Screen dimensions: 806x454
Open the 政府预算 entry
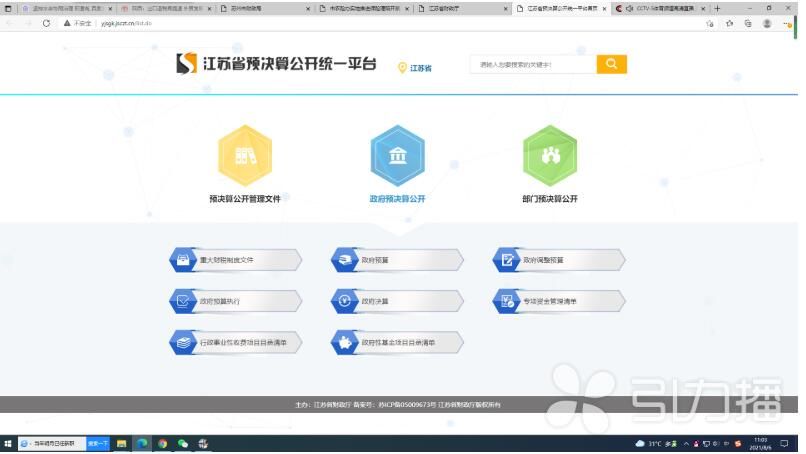[397, 260]
